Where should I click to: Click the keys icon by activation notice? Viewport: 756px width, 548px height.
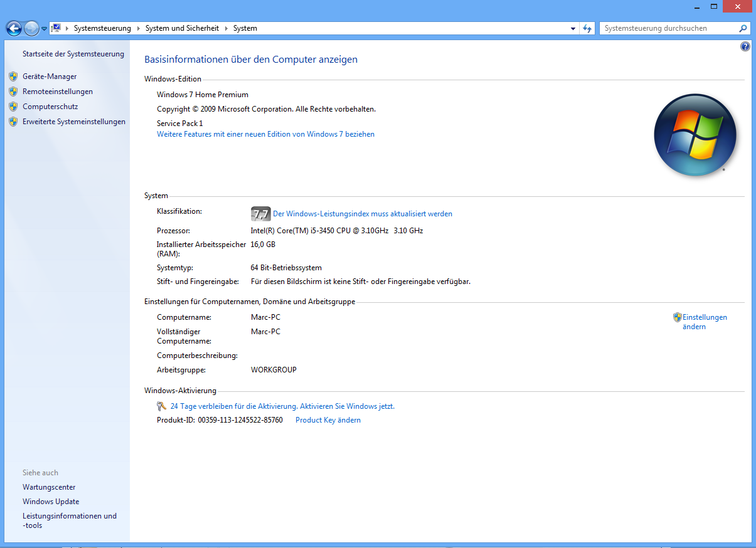(x=162, y=406)
